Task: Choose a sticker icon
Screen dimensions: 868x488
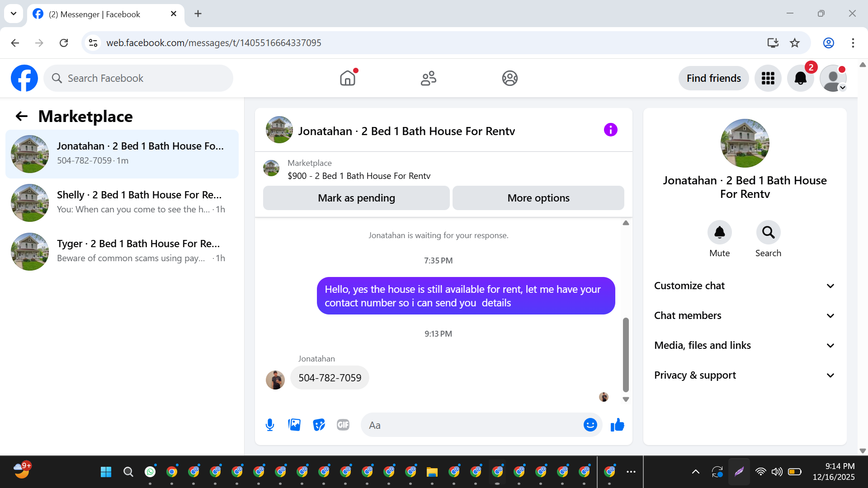Action: coord(319,425)
